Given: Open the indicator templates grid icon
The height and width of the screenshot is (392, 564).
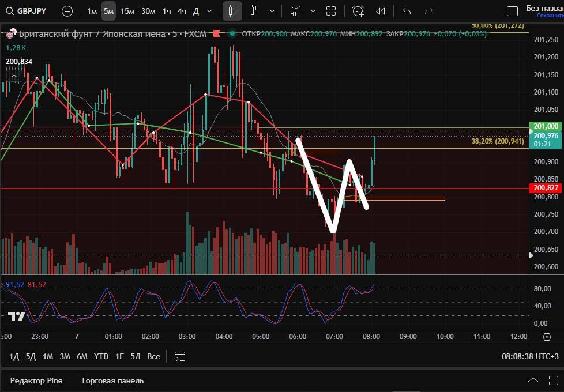Looking at the screenshot, I should (x=331, y=11).
